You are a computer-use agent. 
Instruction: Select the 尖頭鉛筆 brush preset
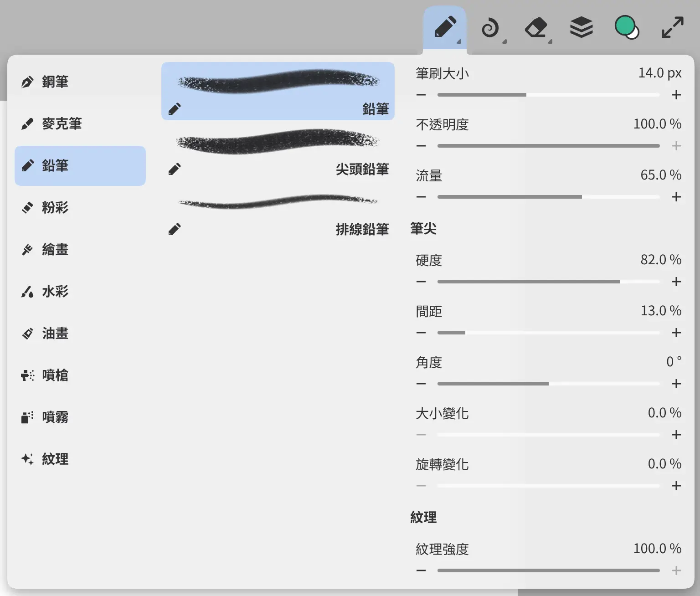click(278, 151)
